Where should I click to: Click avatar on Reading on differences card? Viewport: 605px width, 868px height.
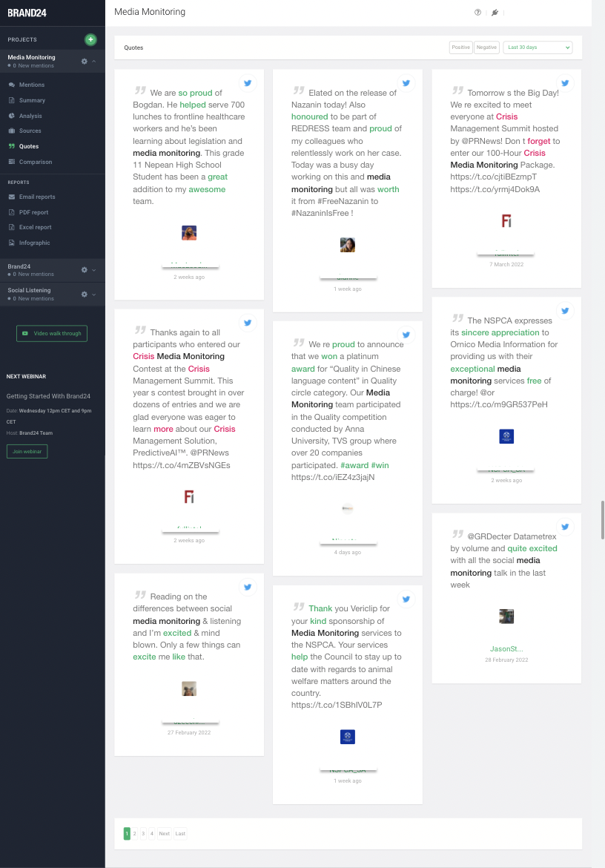[189, 688]
